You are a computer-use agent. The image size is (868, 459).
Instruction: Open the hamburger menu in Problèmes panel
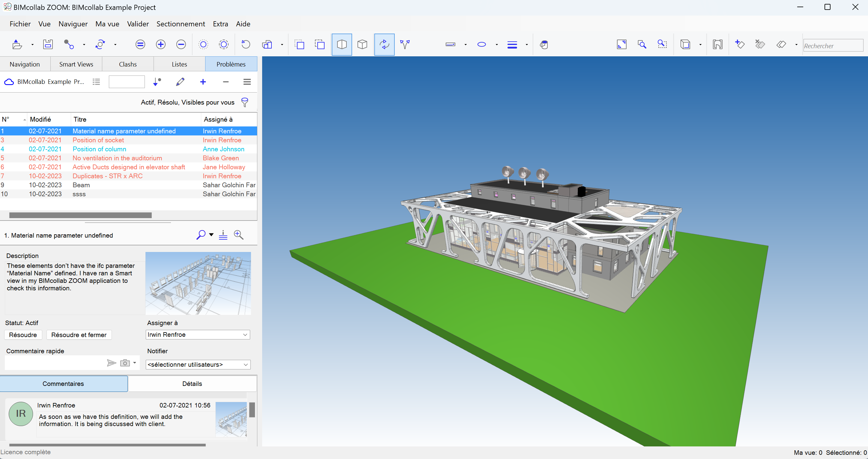coord(247,82)
